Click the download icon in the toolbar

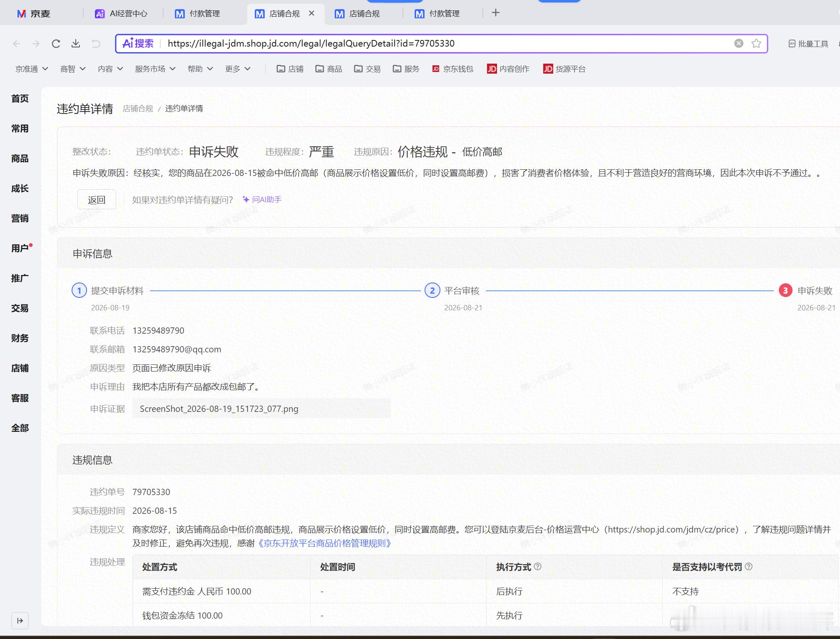[76, 44]
